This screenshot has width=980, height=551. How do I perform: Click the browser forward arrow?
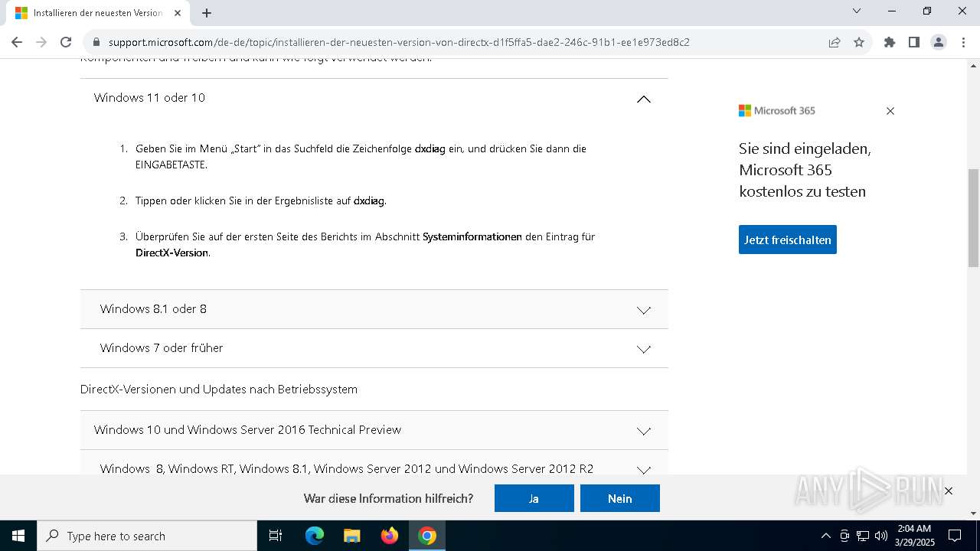tap(41, 42)
